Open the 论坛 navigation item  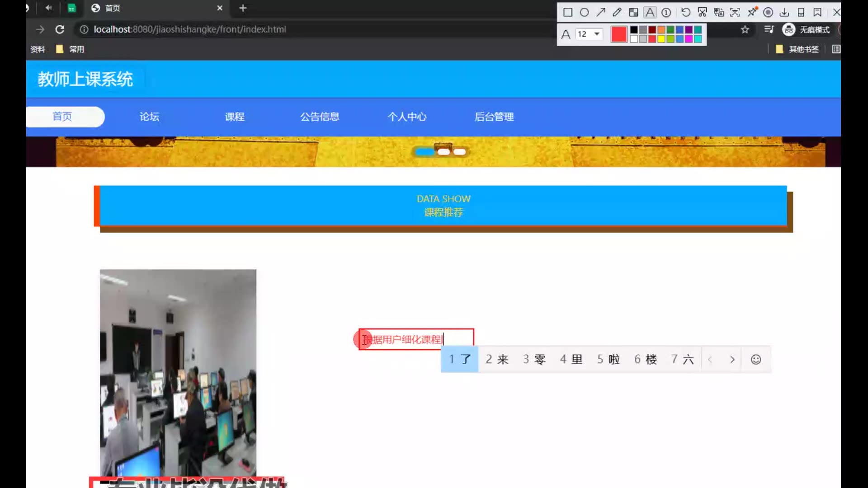pyautogui.click(x=149, y=117)
